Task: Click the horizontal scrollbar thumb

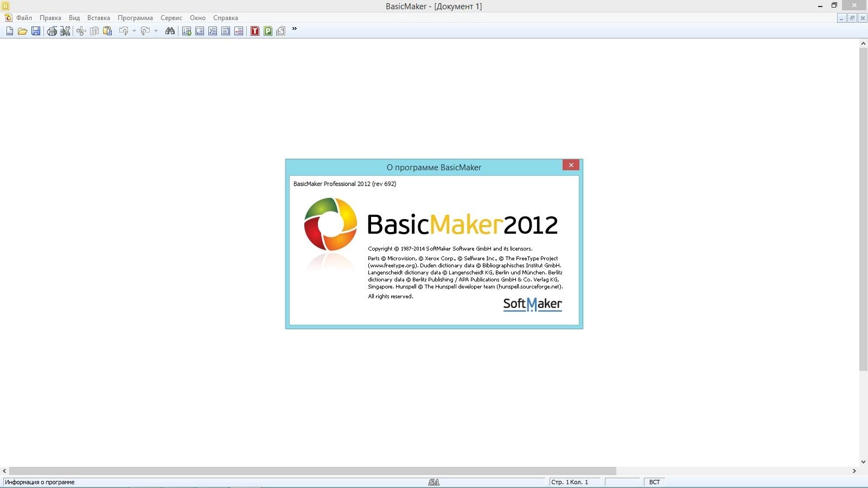Action: pyautogui.click(x=312, y=471)
